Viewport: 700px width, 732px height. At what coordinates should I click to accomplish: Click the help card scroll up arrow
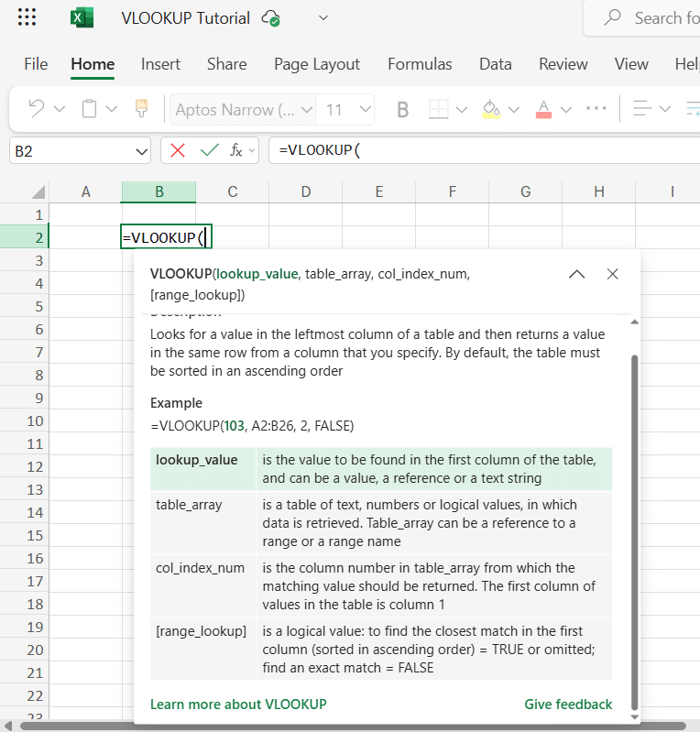pos(634,322)
